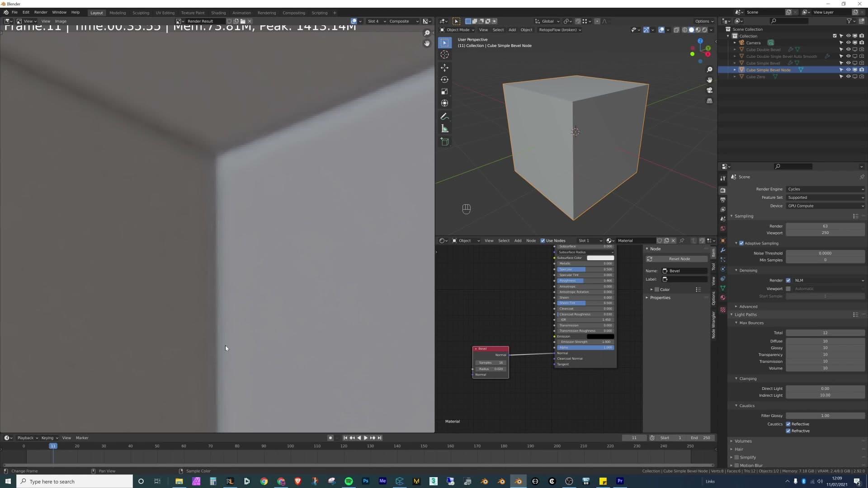Image resolution: width=868 pixels, height=488 pixels.
Task: Open the Device GPU Compute dropdown
Action: (x=826, y=206)
